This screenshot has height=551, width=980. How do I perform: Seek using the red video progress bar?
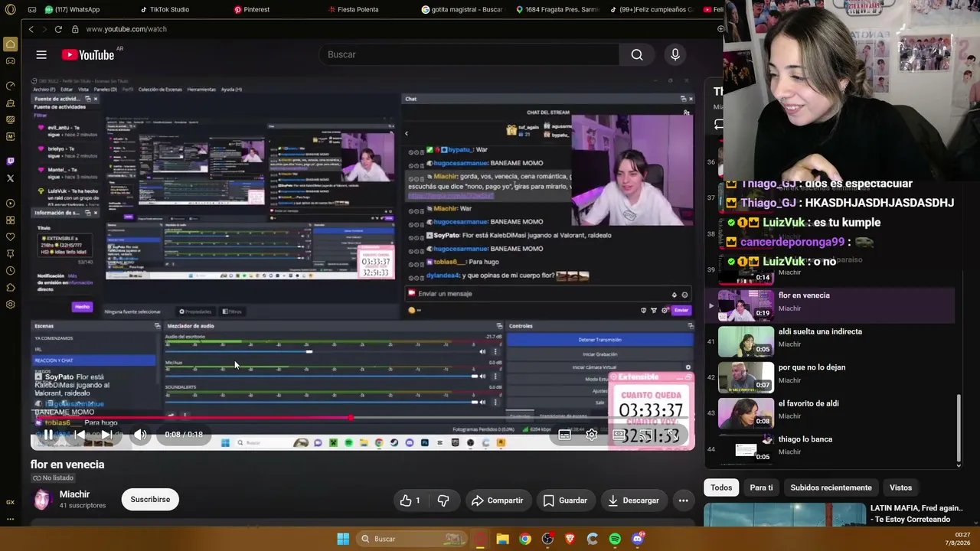coord(363,418)
